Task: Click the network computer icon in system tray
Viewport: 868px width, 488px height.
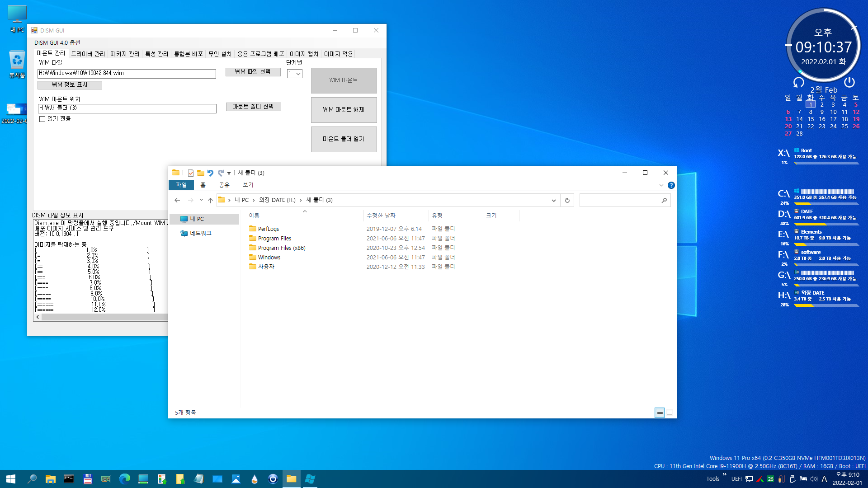Action: coord(749,479)
